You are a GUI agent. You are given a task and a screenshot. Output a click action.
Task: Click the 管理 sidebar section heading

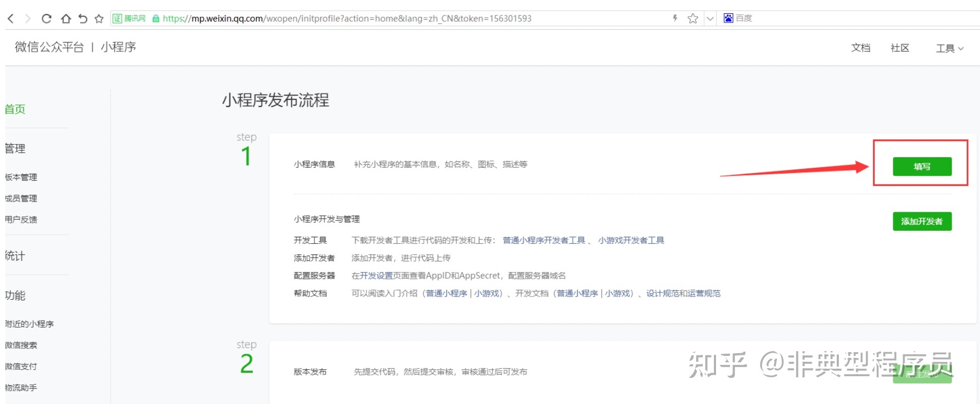click(15, 149)
